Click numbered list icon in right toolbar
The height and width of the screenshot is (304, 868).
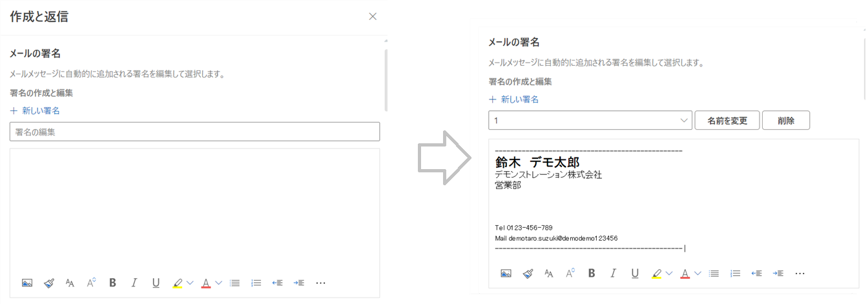736,273
